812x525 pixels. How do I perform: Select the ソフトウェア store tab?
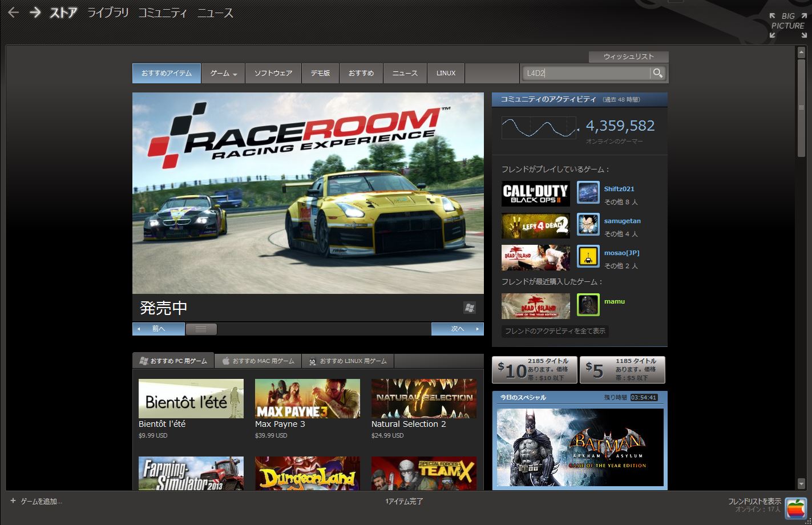click(273, 73)
